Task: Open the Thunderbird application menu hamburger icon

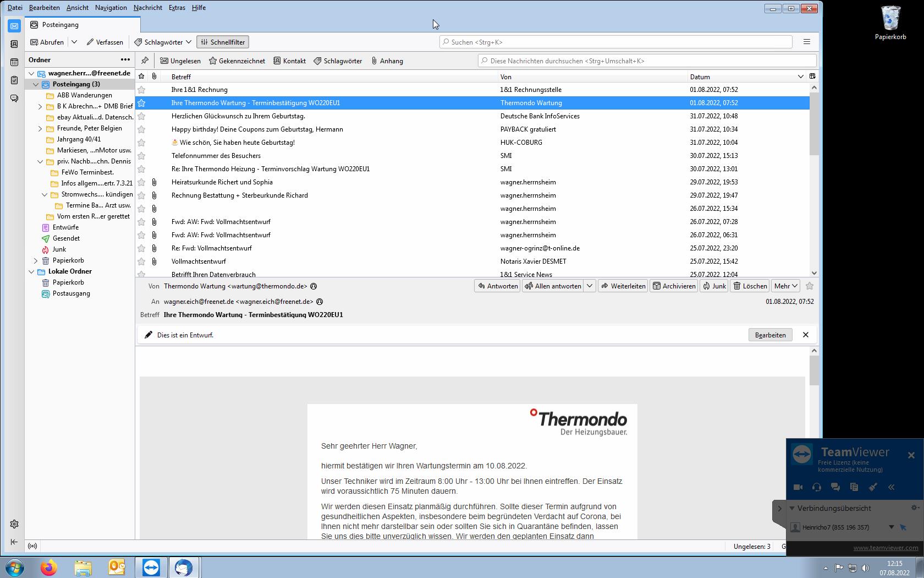Action: (807, 42)
